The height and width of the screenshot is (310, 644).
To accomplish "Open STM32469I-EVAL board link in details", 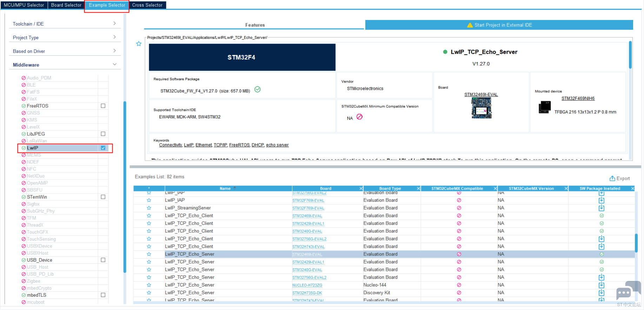I will [481, 95].
